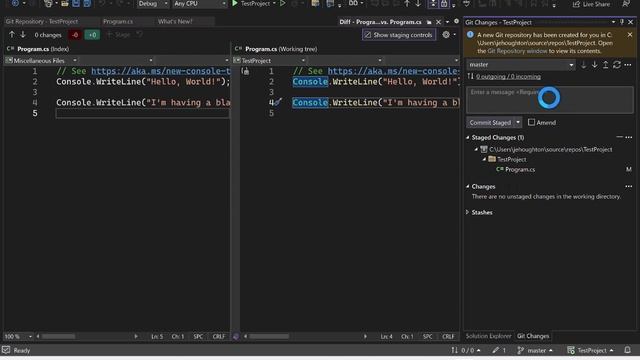Click the -0 removed lines badge
The width and height of the screenshot is (640, 360).
coord(75,35)
